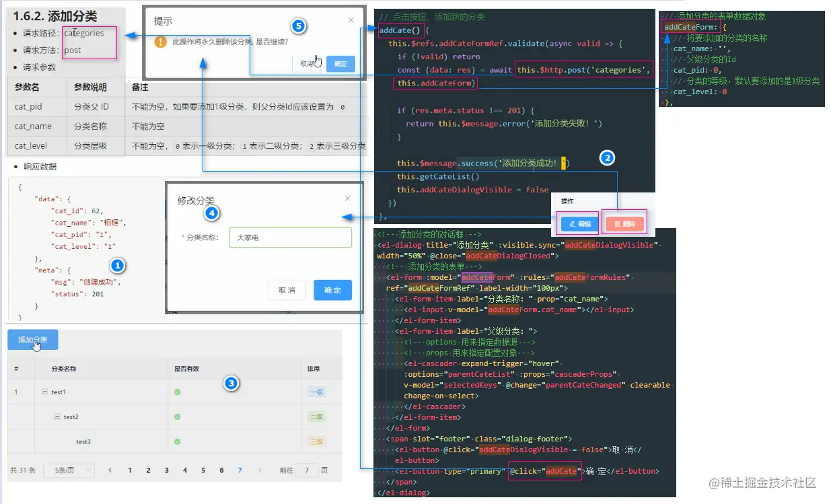Confirm deletion with 确定 in 提示 dialog
This screenshot has height=504, width=831.
tap(340, 64)
